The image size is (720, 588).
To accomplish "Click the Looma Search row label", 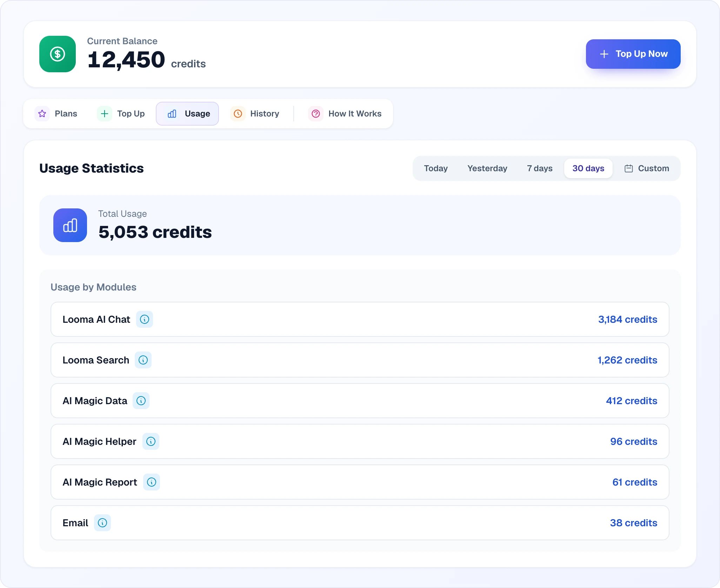I will point(96,360).
